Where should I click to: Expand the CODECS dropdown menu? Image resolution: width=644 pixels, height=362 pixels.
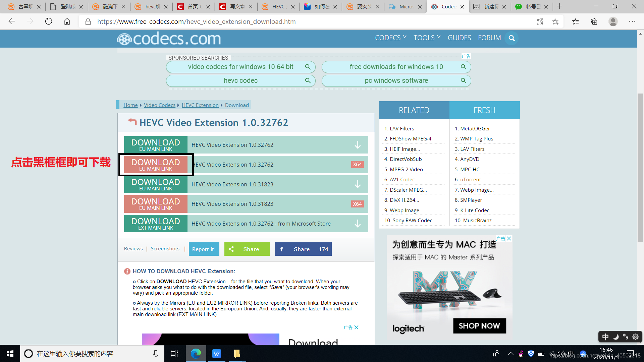[x=391, y=38]
